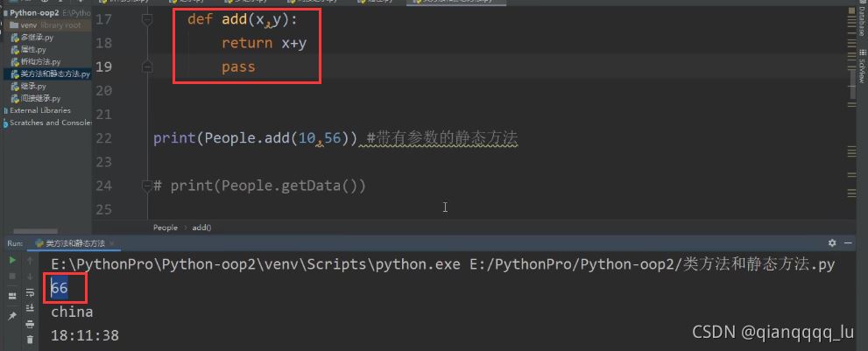
Task: Click the inspection status indicator square
Action: (x=852, y=10)
